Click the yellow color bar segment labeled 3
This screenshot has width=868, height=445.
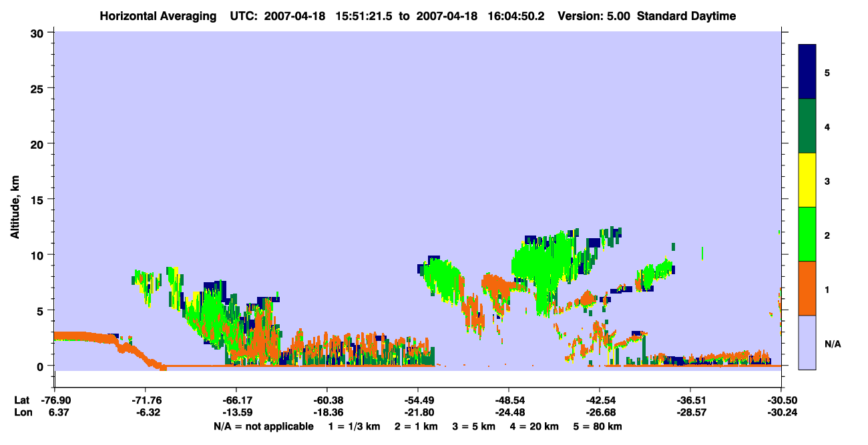807,180
